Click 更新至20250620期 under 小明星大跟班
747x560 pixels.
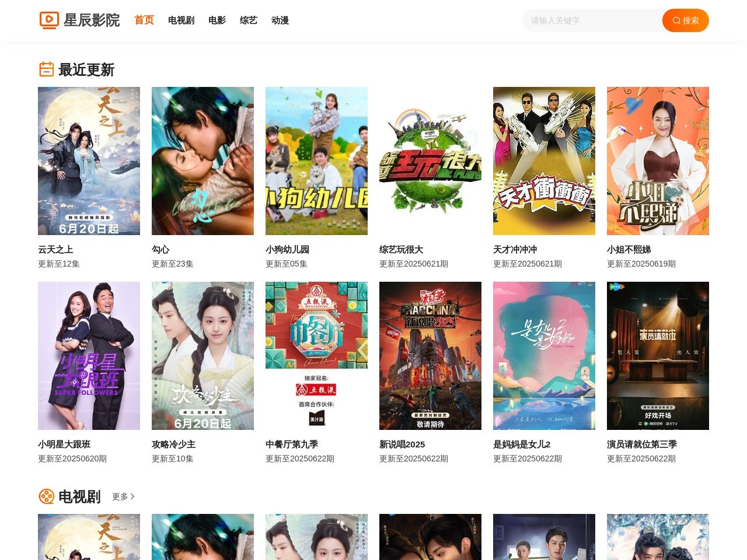click(72, 459)
